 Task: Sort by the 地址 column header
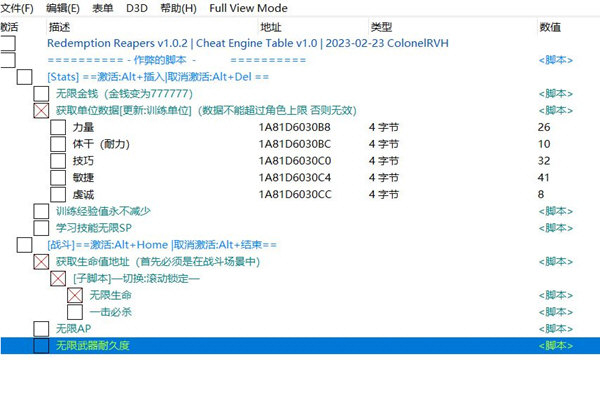[x=270, y=26]
